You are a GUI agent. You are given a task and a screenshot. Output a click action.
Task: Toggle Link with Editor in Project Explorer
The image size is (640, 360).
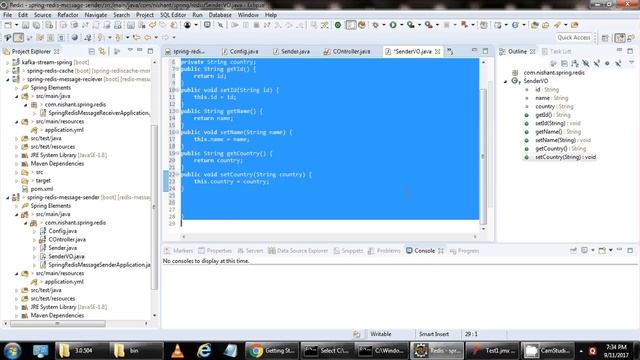pyautogui.click(x=102, y=51)
